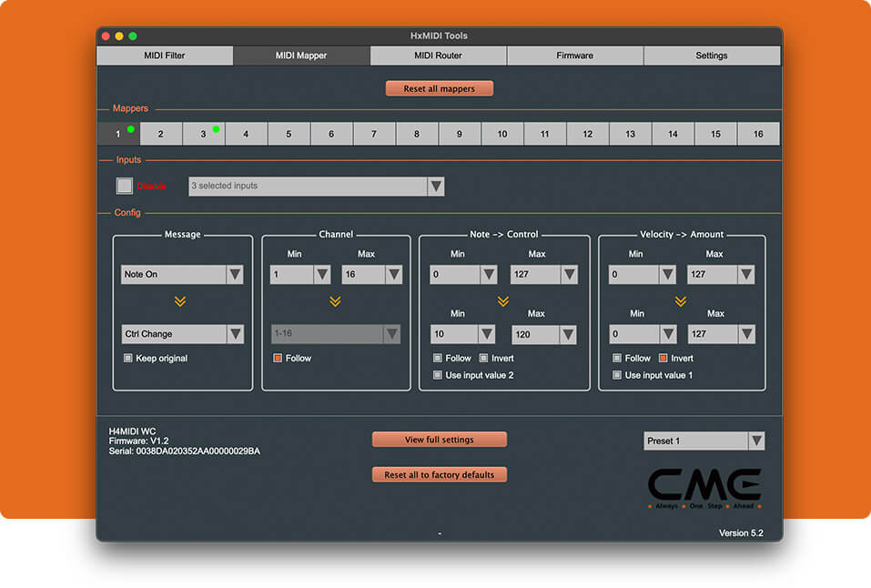Viewport: 871px width, 588px height.
Task: Switch to the MIDI Router tab
Action: (438, 56)
